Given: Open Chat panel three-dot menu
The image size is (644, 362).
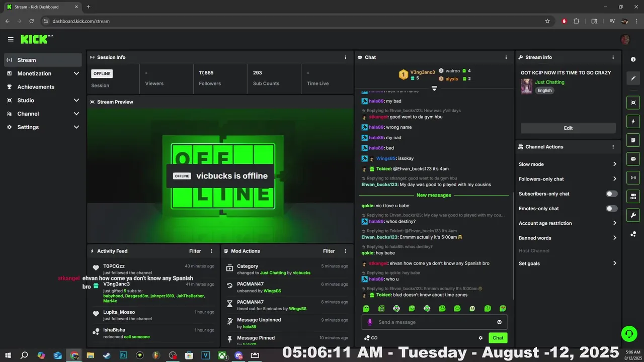Looking at the screenshot, I should coord(506,57).
